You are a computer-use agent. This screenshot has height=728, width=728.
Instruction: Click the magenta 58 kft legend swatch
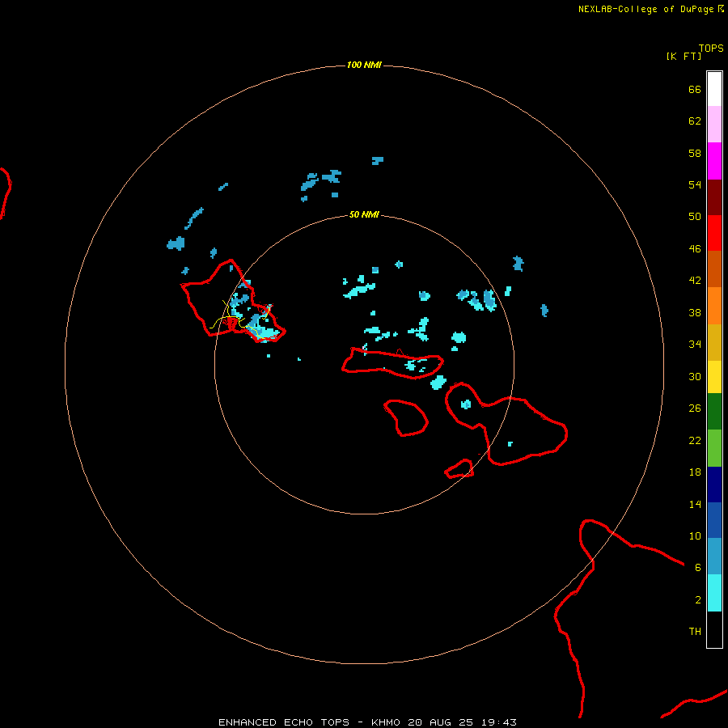pyautogui.click(x=714, y=161)
